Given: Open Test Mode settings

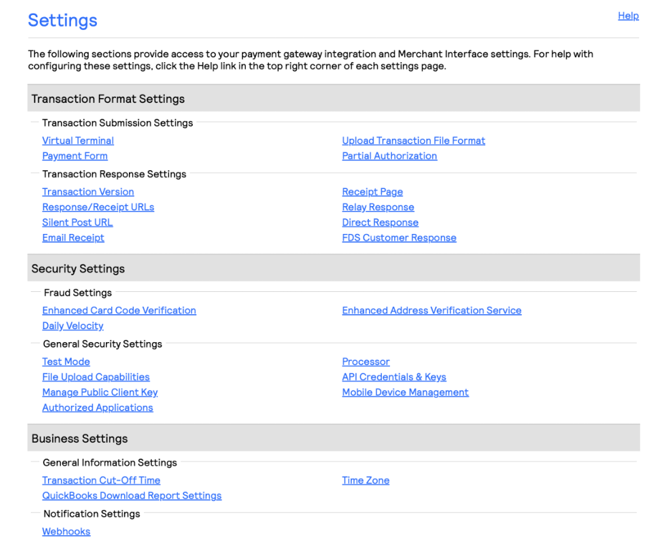Looking at the screenshot, I should [x=66, y=362].
